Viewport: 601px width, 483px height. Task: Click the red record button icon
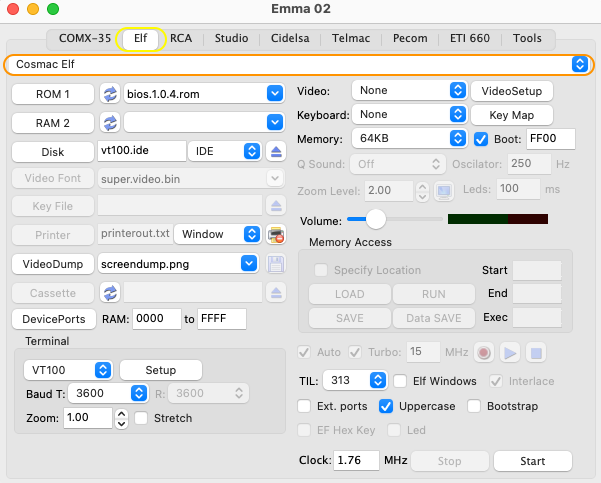[x=484, y=353]
